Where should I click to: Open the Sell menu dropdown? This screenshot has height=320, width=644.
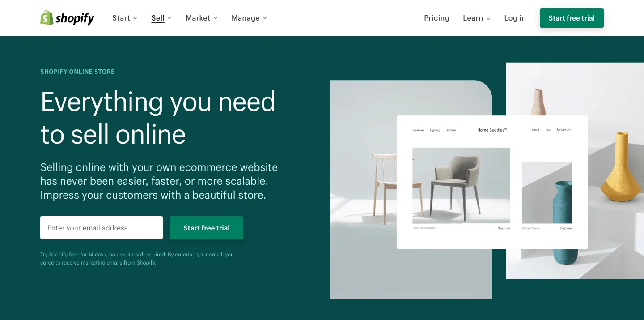pos(161,18)
